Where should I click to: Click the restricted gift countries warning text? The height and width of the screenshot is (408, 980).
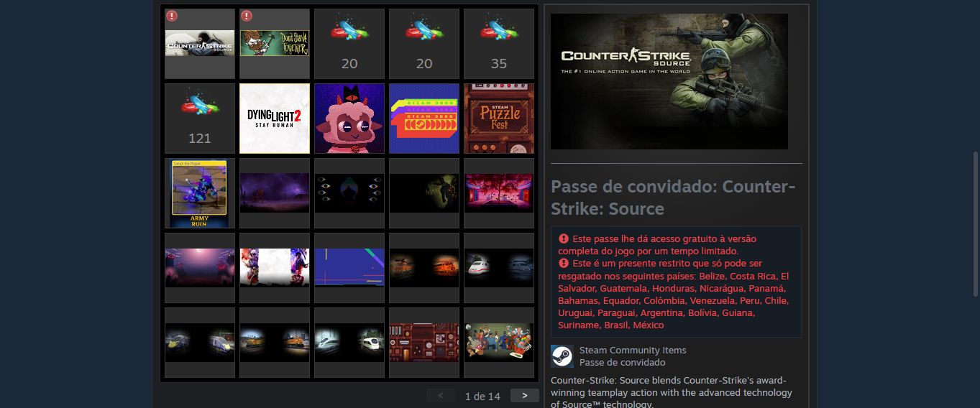click(x=674, y=295)
